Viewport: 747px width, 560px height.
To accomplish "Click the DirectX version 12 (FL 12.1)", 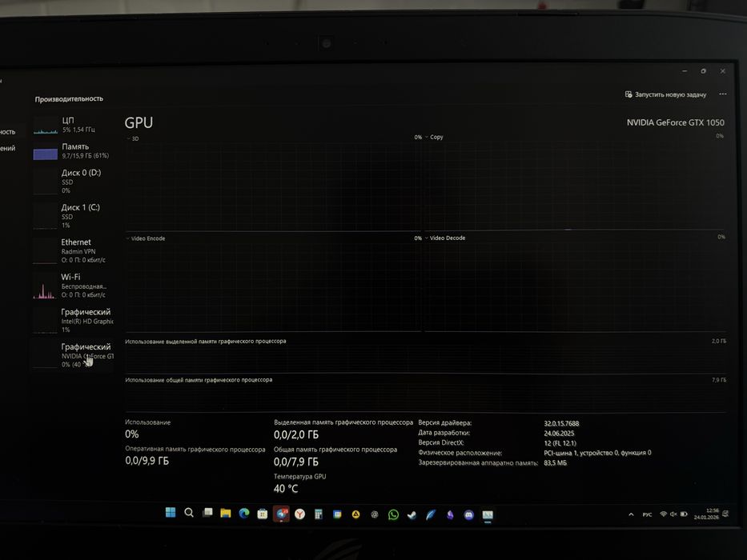I will 560,443.
